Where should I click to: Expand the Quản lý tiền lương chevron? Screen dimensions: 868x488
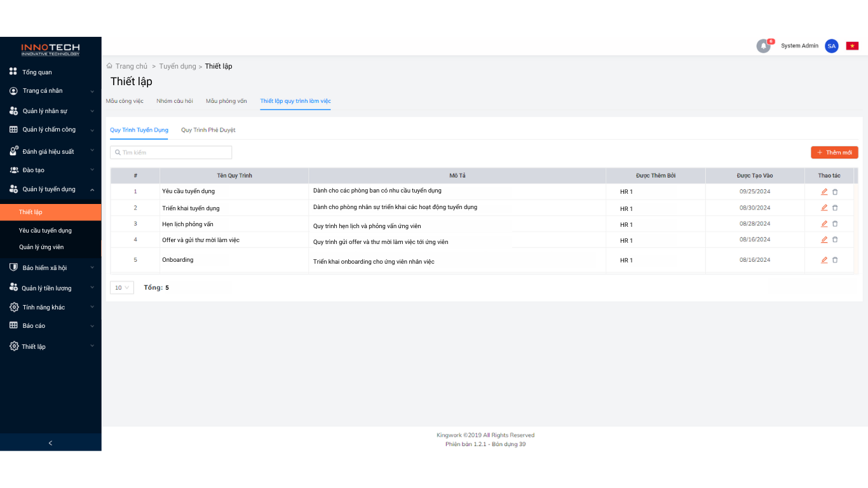tap(92, 288)
